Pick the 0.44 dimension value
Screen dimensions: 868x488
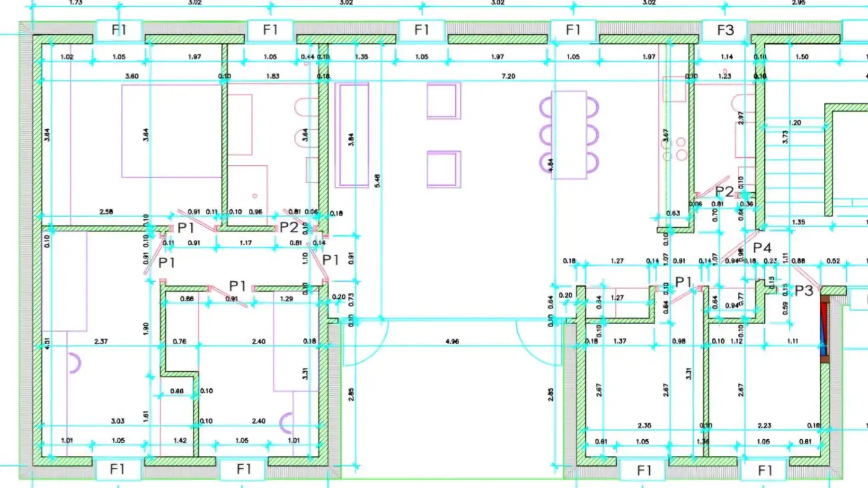[307, 57]
